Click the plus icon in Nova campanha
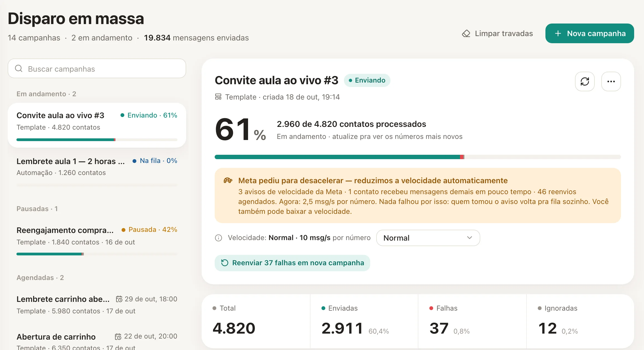644x350 pixels. [x=558, y=33]
